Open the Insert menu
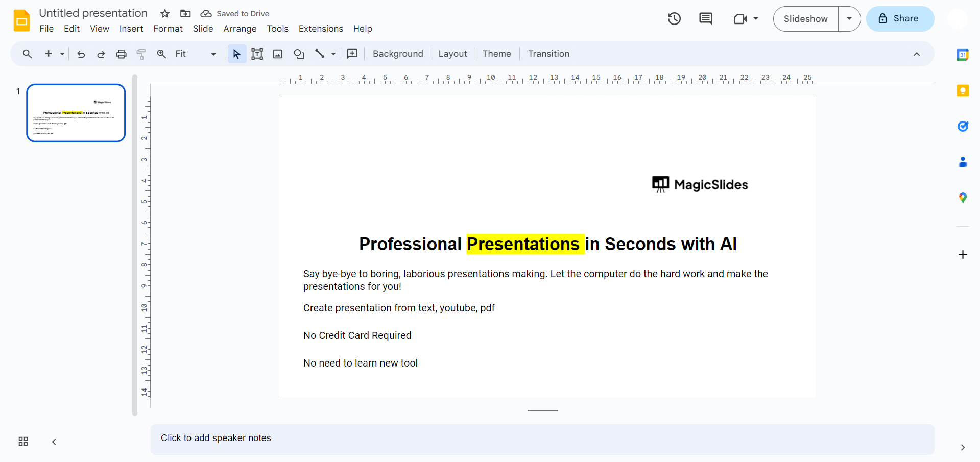This screenshot has width=980, height=462. point(131,29)
